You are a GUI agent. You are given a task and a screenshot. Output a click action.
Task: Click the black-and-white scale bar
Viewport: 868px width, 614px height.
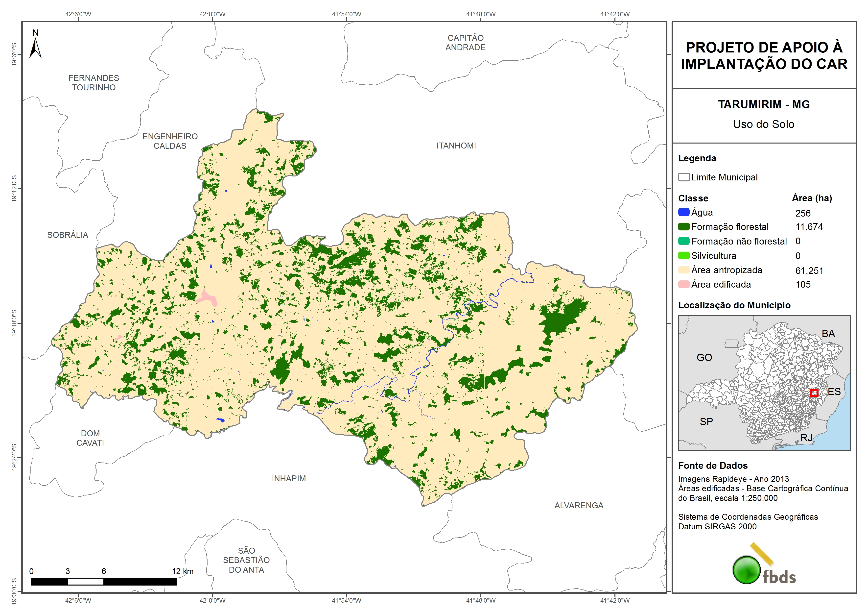[104, 582]
